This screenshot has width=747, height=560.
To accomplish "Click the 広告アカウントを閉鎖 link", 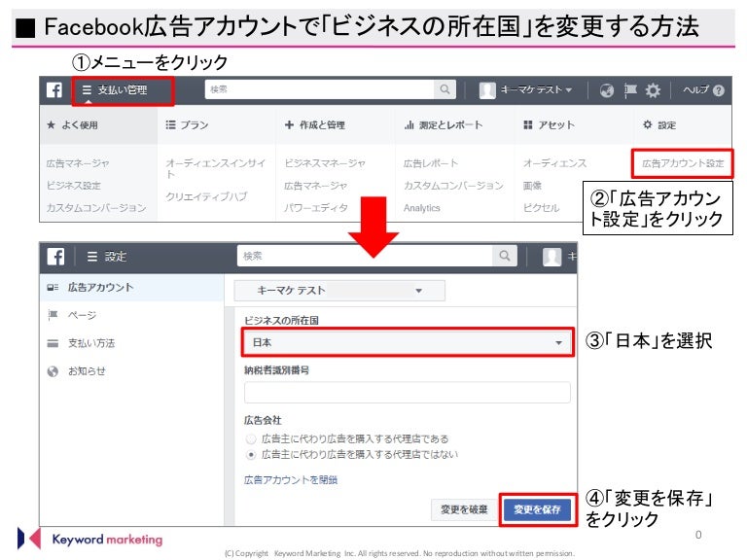I will (291, 479).
